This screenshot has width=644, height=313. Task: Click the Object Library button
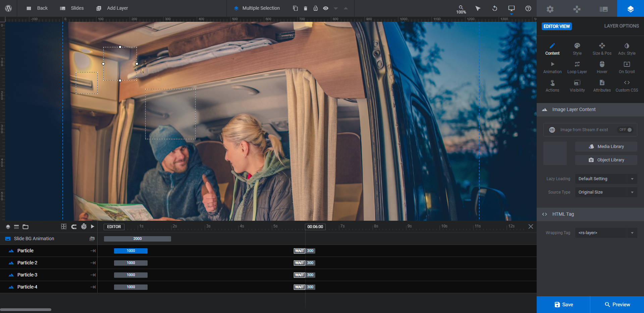606,160
